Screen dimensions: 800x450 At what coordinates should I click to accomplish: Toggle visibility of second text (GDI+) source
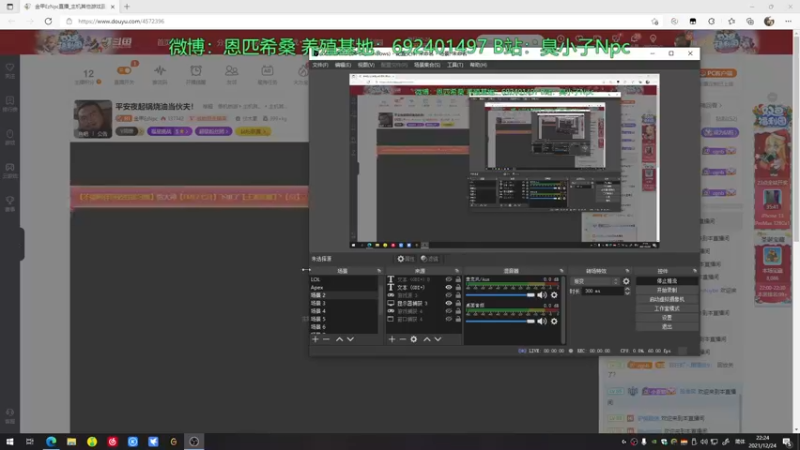click(x=448, y=287)
